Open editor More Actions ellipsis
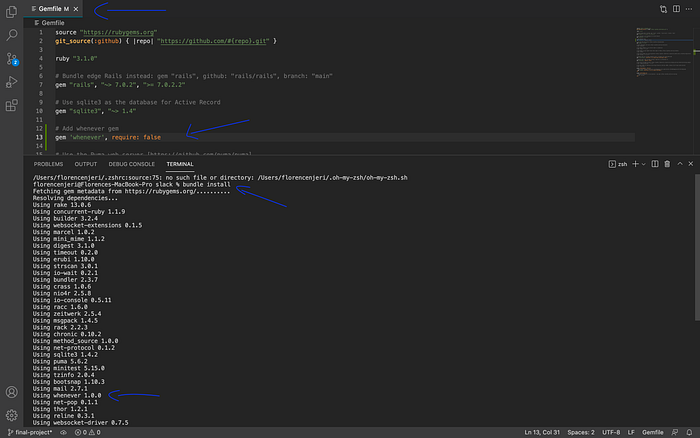The image size is (700, 438). click(689, 9)
